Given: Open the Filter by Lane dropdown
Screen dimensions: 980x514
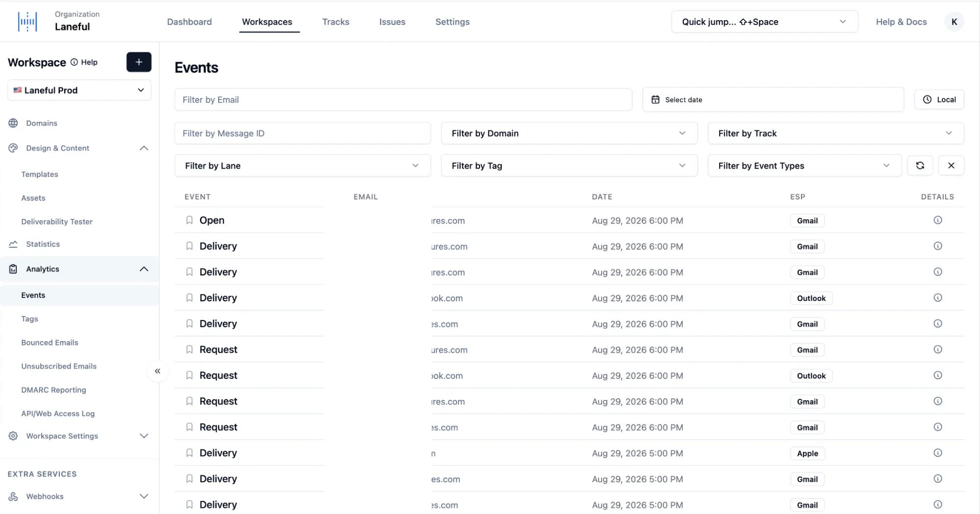Looking at the screenshot, I should [302, 166].
